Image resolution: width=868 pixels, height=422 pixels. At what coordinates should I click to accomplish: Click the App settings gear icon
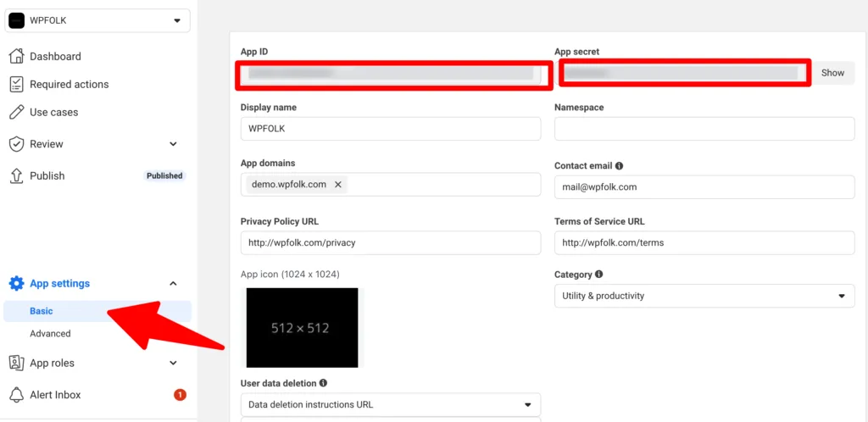[17, 284]
